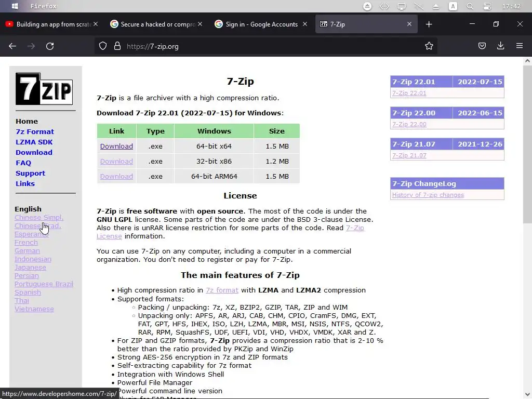Switch language to Portuguese Brazil
The image size is (532, 399).
coord(44,284)
